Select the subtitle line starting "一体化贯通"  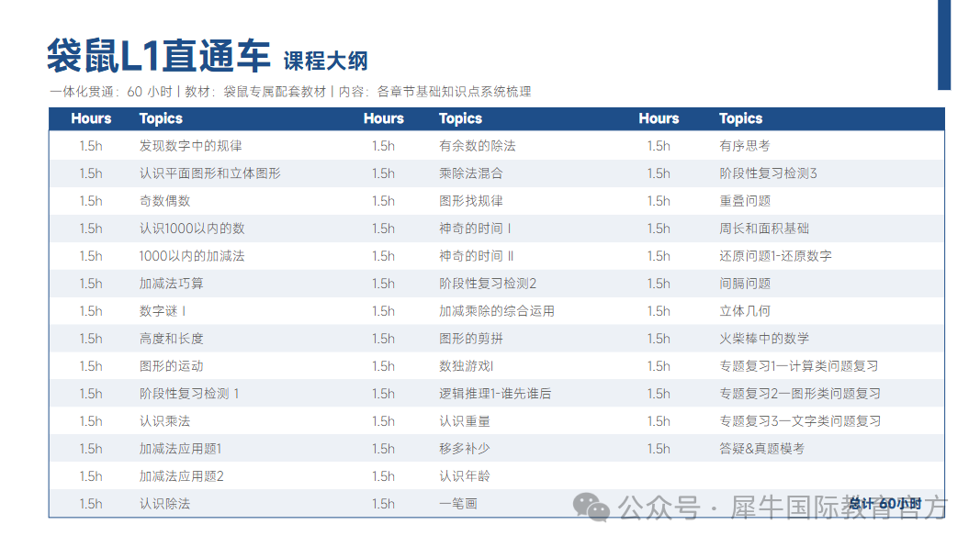coord(290,92)
